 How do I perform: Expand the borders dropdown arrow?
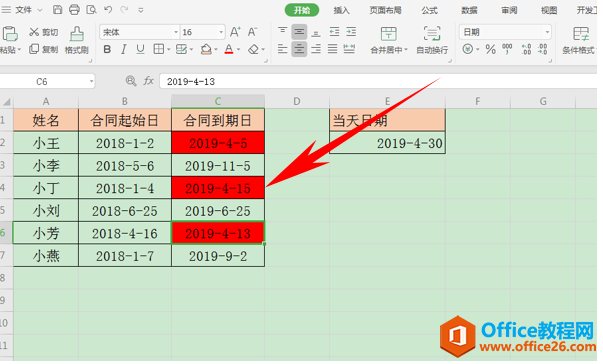point(168,50)
